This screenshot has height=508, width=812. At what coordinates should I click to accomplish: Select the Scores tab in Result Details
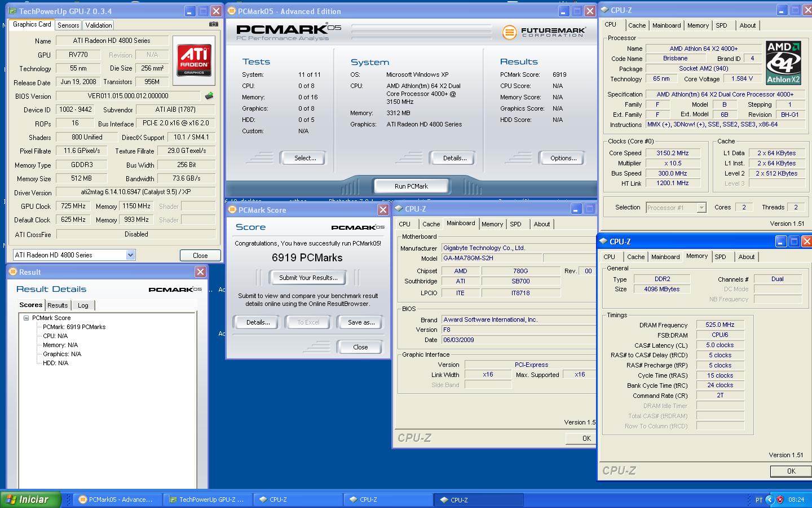click(x=31, y=305)
